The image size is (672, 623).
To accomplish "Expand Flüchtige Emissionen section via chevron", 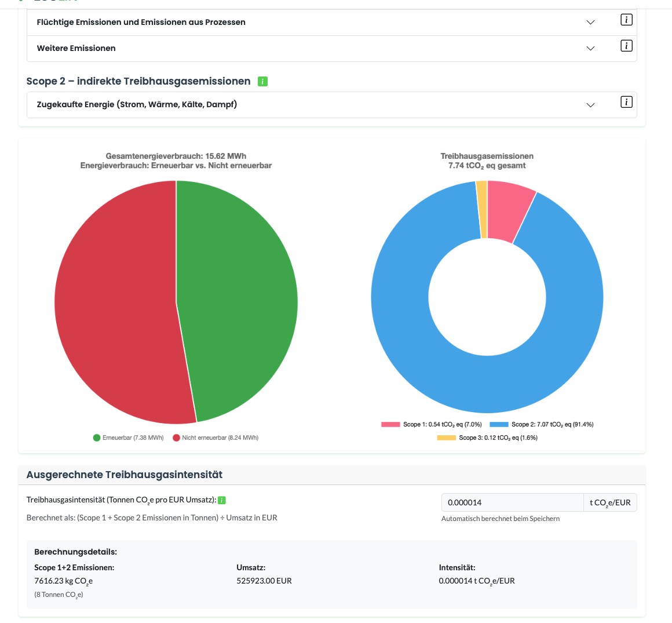I will [x=590, y=23].
